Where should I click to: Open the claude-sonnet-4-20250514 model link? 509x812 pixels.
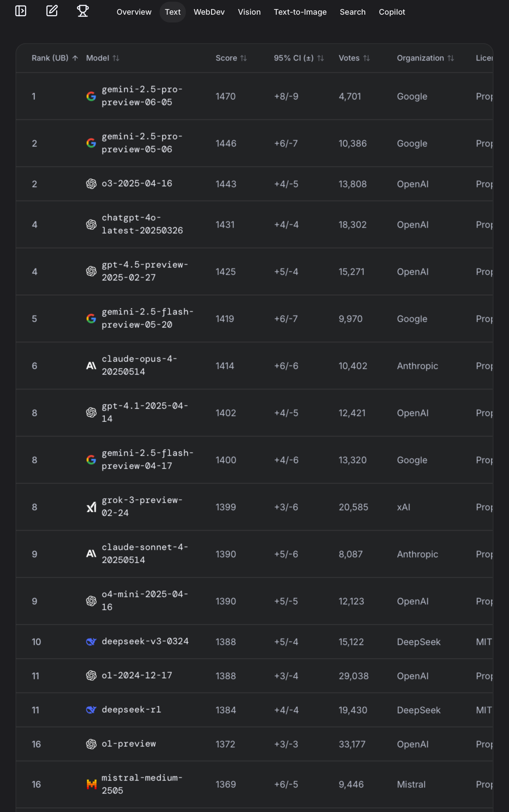click(145, 554)
